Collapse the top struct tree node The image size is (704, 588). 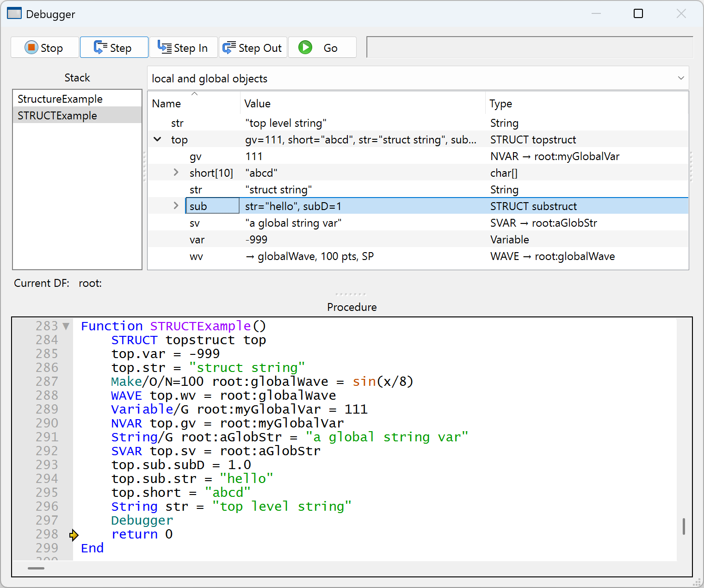coord(158,139)
